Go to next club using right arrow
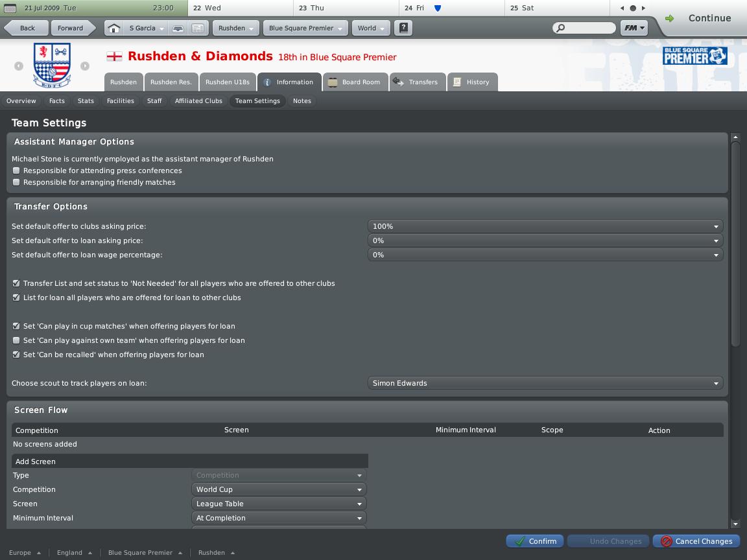Viewport: 747px width, 560px height. 85,66
